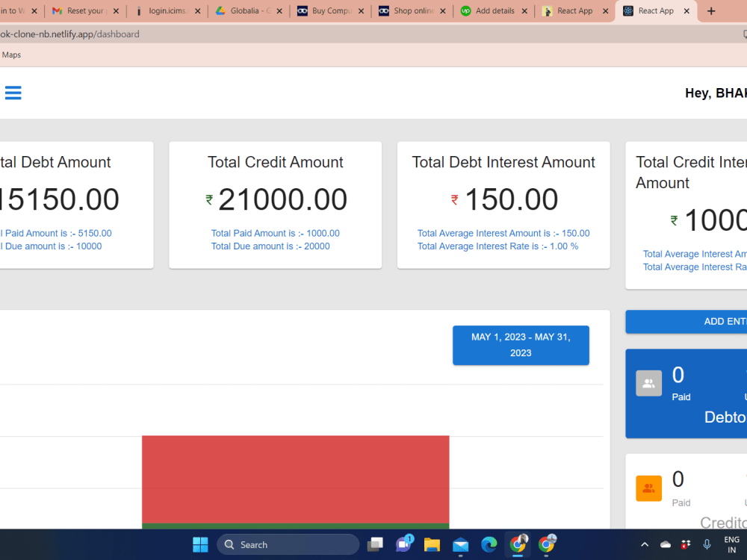Open Teams Chat on taskbar

[x=404, y=544]
